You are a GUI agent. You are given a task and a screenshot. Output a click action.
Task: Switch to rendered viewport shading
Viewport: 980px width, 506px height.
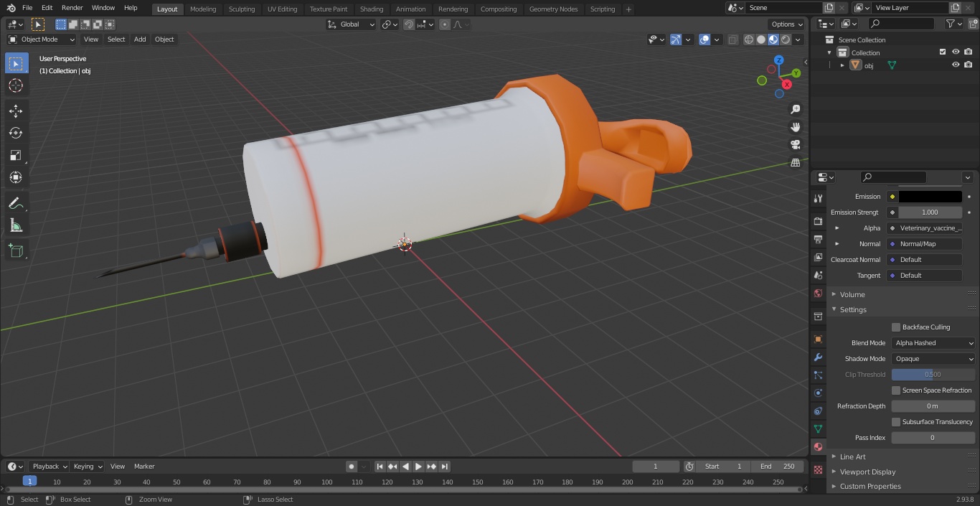[x=786, y=39]
